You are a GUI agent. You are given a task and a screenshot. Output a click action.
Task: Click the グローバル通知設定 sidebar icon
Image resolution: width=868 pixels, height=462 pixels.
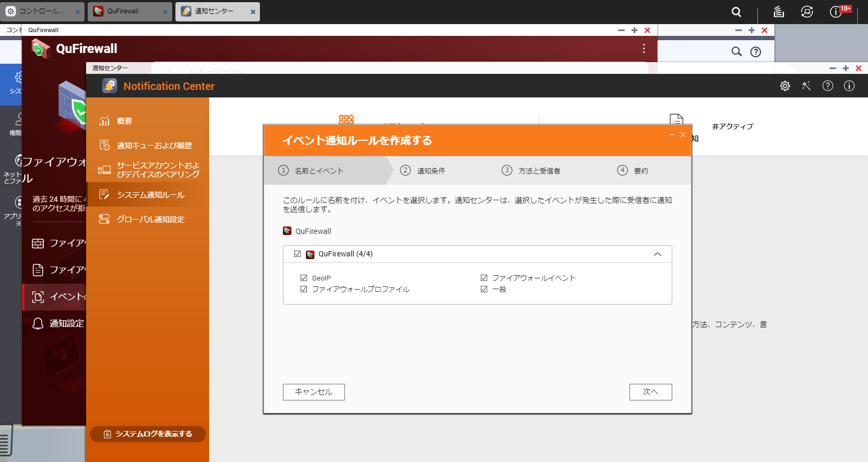click(x=104, y=219)
